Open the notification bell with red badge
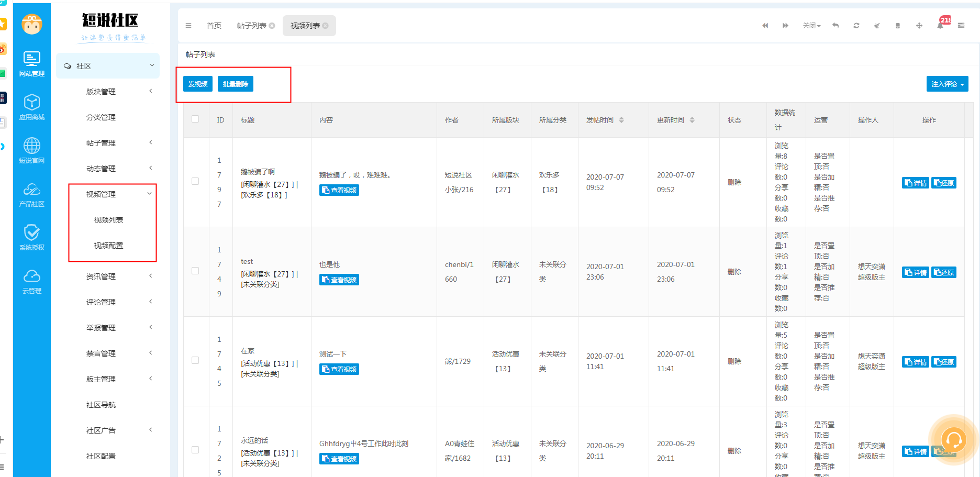Viewport: 980px width, 477px height. [941, 25]
